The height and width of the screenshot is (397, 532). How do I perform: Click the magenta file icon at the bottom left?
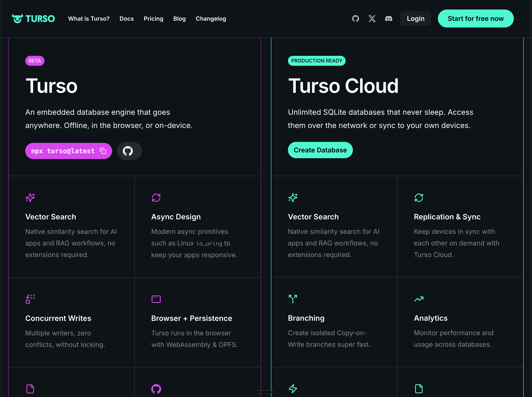click(x=30, y=389)
